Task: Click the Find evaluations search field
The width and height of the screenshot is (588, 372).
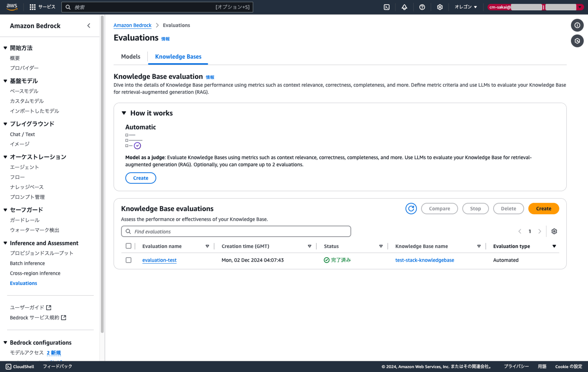Action: (x=236, y=232)
